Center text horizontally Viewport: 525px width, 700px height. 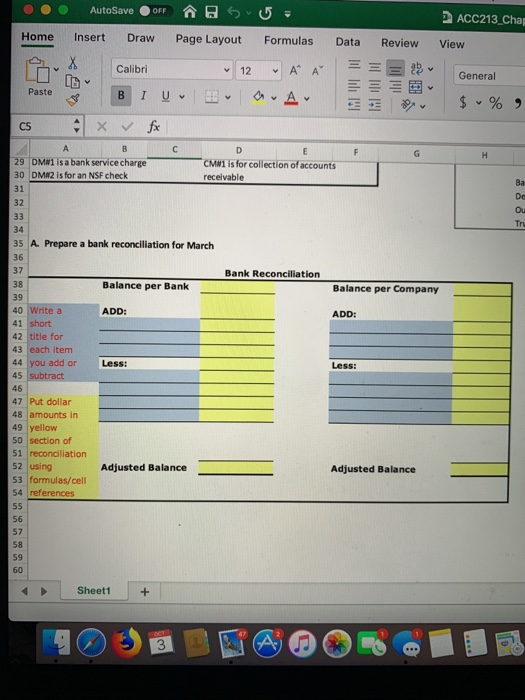coord(375,86)
